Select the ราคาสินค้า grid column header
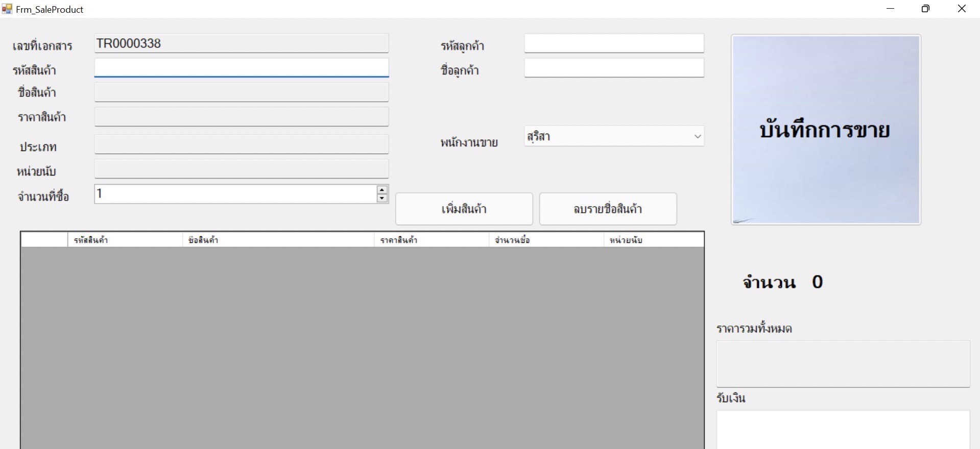This screenshot has height=449, width=980. click(x=431, y=240)
